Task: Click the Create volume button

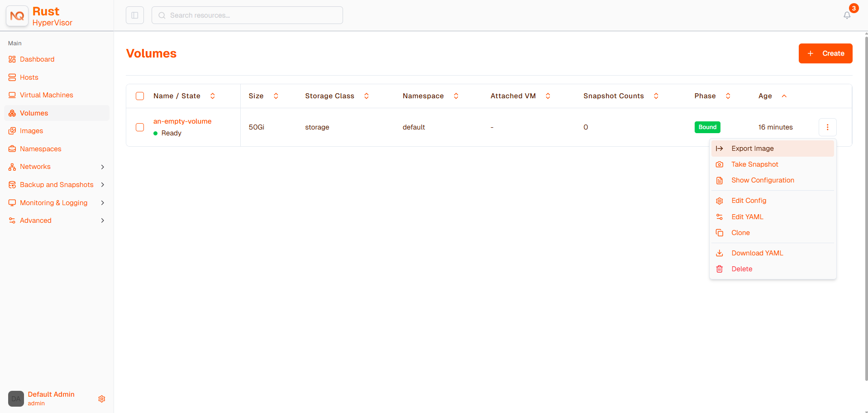Action: pyautogui.click(x=825, y=53)
